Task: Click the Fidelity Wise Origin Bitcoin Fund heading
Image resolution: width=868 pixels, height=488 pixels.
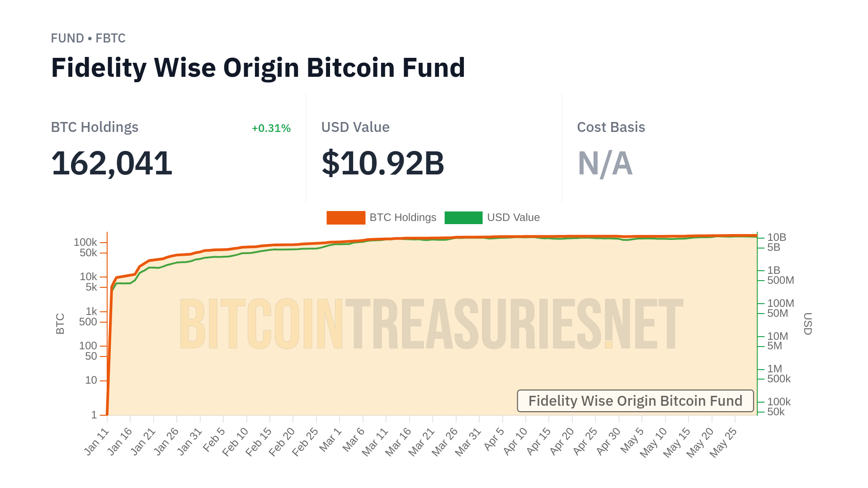Action: (258, 68)
